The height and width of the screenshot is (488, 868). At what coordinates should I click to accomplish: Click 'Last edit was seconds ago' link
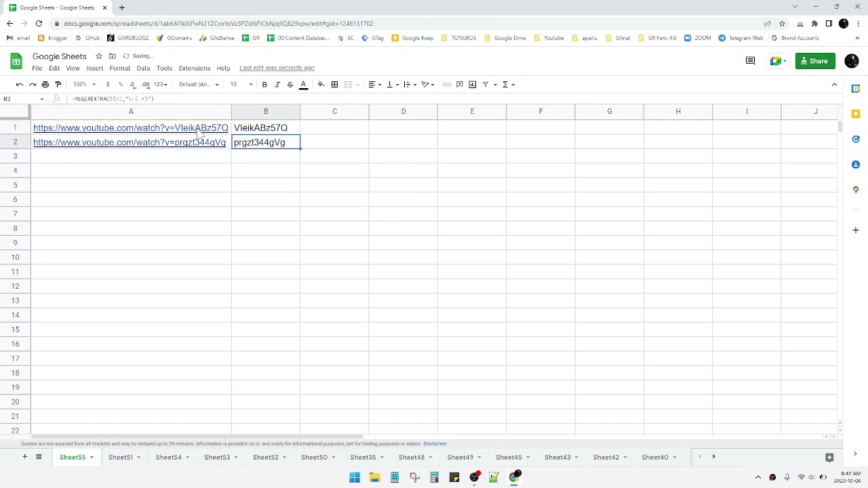277,68
